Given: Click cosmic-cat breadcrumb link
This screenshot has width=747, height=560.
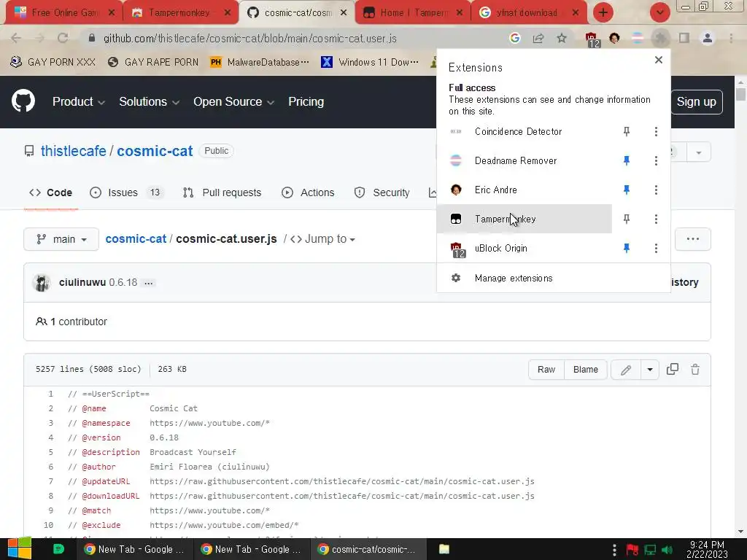Looking at the screenshot, I should [x=136, y=239].
